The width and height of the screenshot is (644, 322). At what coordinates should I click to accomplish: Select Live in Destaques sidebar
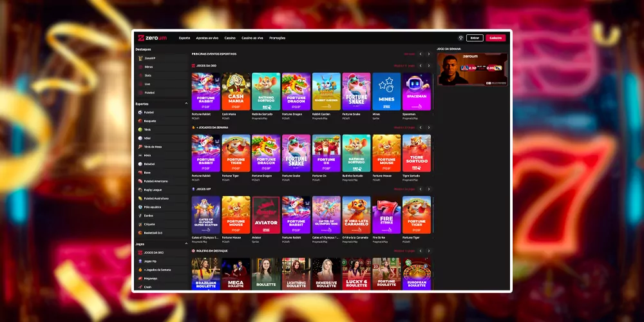[162, 84]
